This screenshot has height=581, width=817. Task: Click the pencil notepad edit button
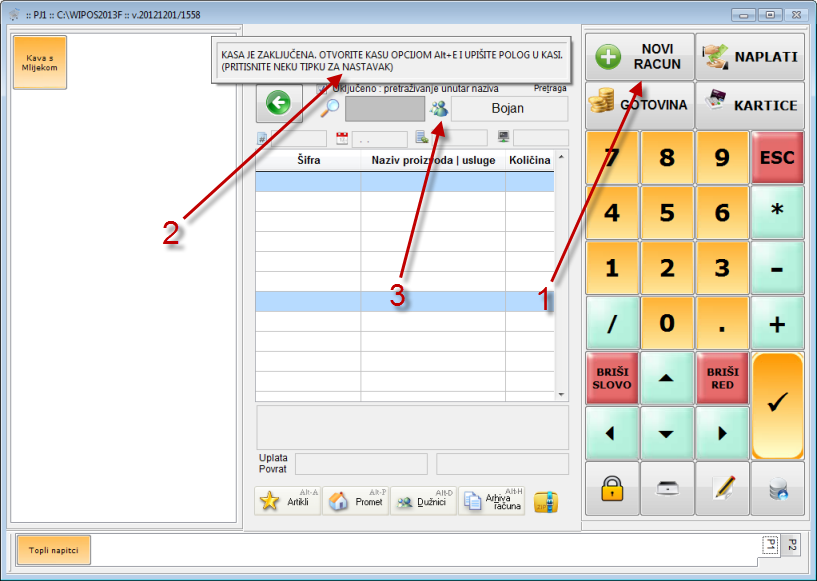pos(722,488)
